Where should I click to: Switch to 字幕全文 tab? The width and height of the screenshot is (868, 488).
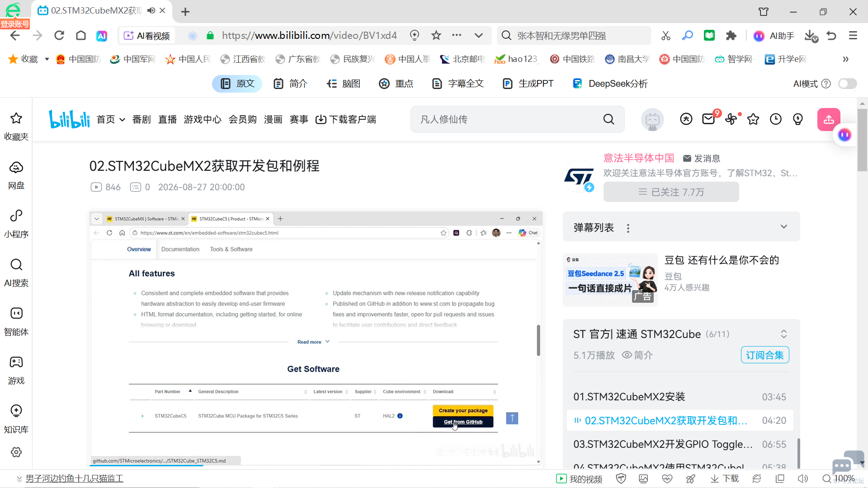458,84
